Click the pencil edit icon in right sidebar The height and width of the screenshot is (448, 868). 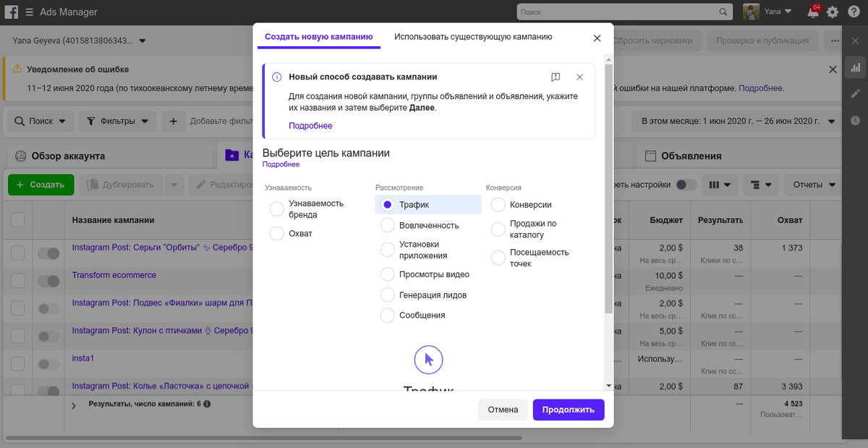click(856, 94)
